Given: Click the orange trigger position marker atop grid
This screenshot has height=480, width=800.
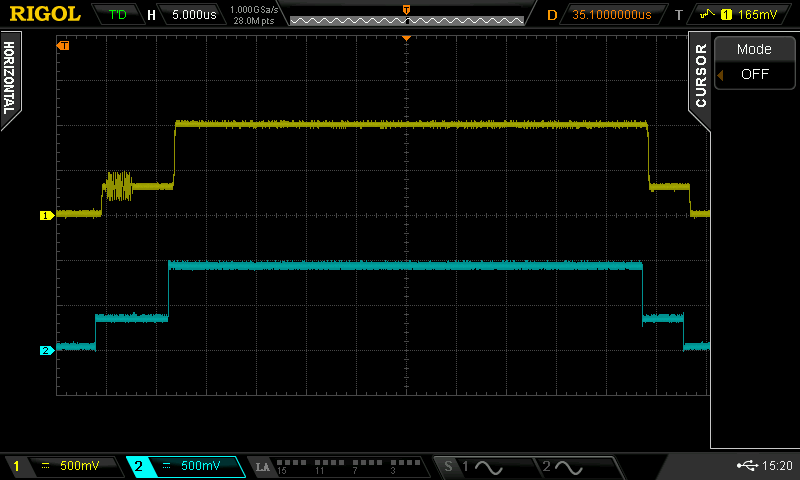Looking at the screenshot, I should click(x=406, y=37).
